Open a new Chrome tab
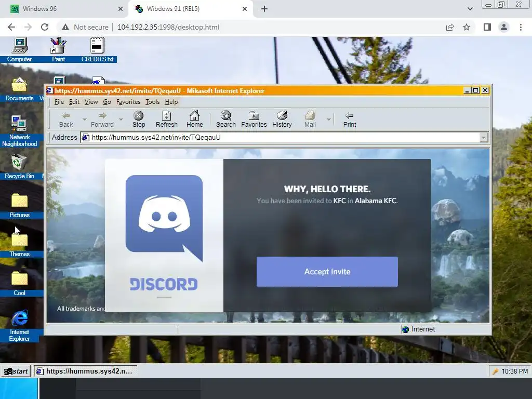Viewport: 532px width, 399px height. click(264, 9)
